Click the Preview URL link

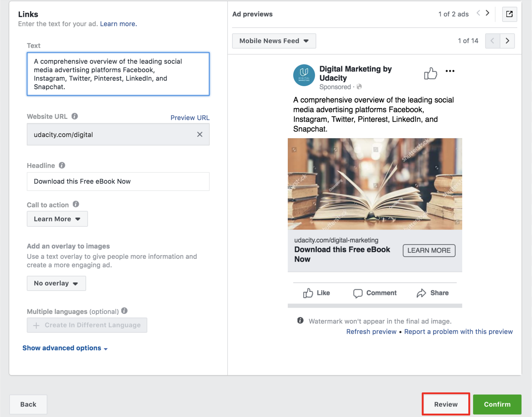190,118
